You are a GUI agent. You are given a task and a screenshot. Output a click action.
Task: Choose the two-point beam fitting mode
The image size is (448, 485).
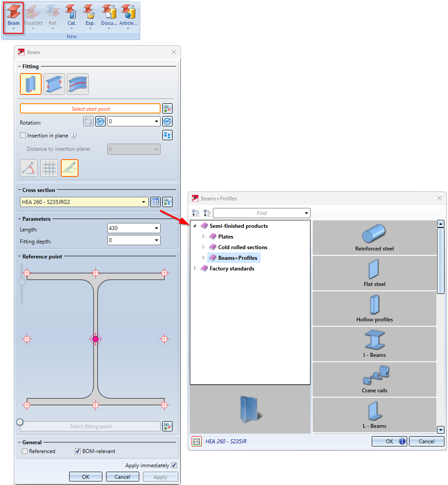click(x=54, y=84)
